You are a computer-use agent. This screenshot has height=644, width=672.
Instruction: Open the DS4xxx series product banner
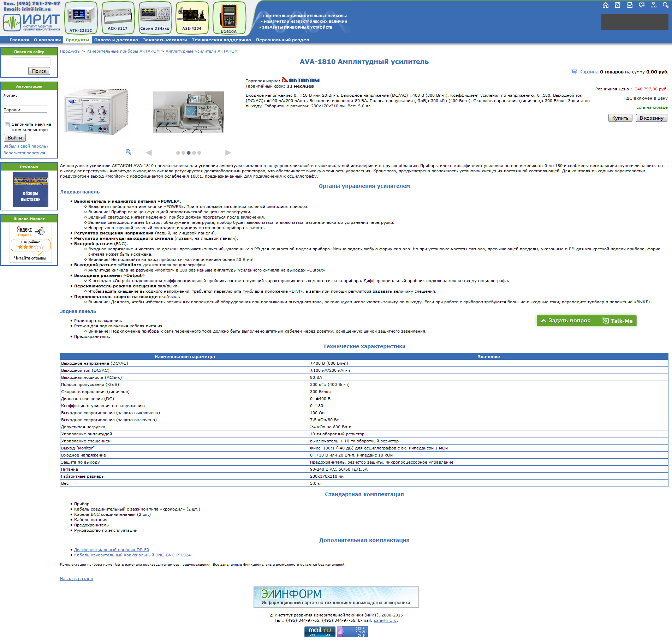(155, 18)
